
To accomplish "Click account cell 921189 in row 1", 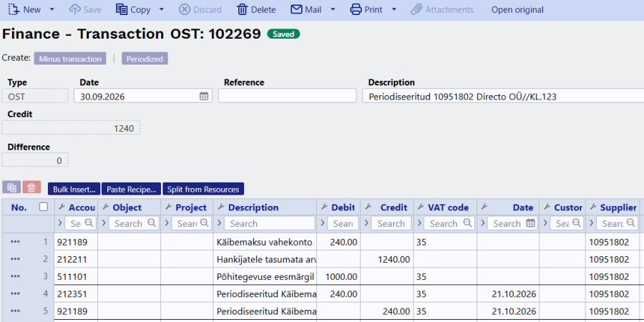I will (x=76, y=242).
